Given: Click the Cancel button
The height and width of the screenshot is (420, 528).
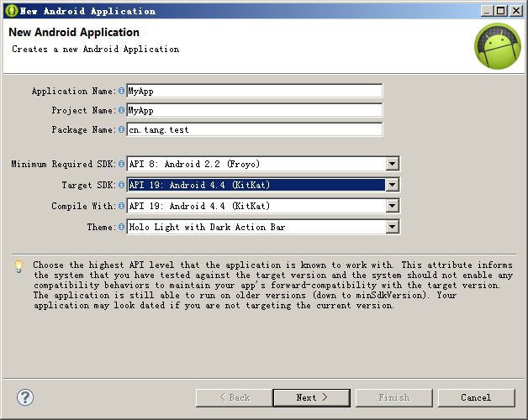Looking at the screenshot, I should pyautogui.click(x=477, y=398).
